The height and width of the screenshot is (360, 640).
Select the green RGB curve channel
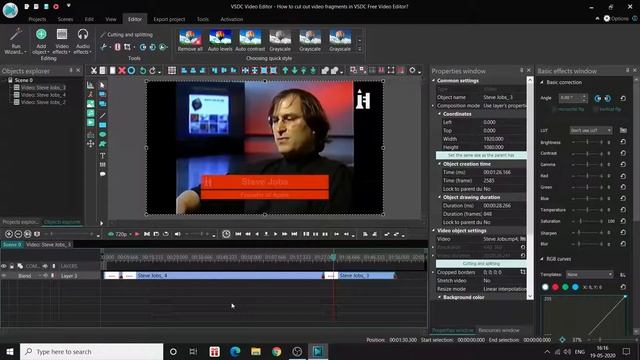click(565, 287)
